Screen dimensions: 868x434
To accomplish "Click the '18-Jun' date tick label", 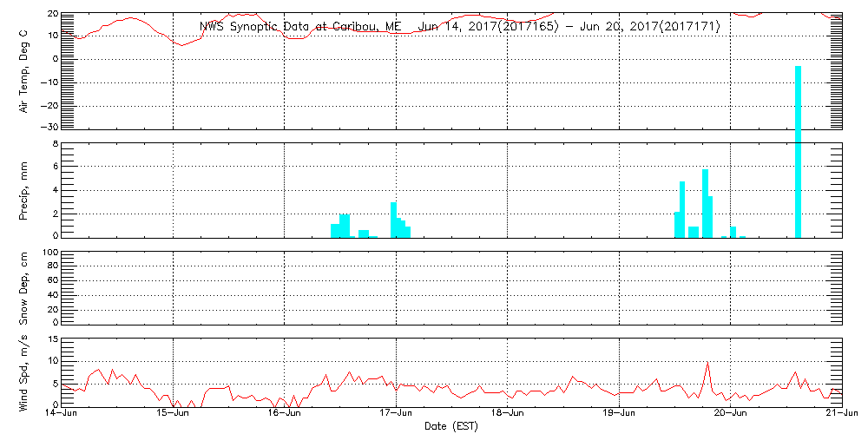I will [508, 413].
